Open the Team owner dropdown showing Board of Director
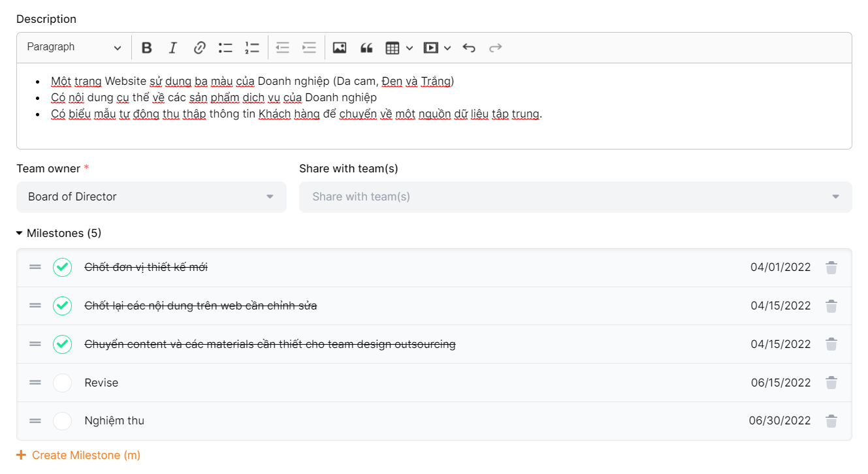Screen dimensions: 868x474 tap(151, 197)
